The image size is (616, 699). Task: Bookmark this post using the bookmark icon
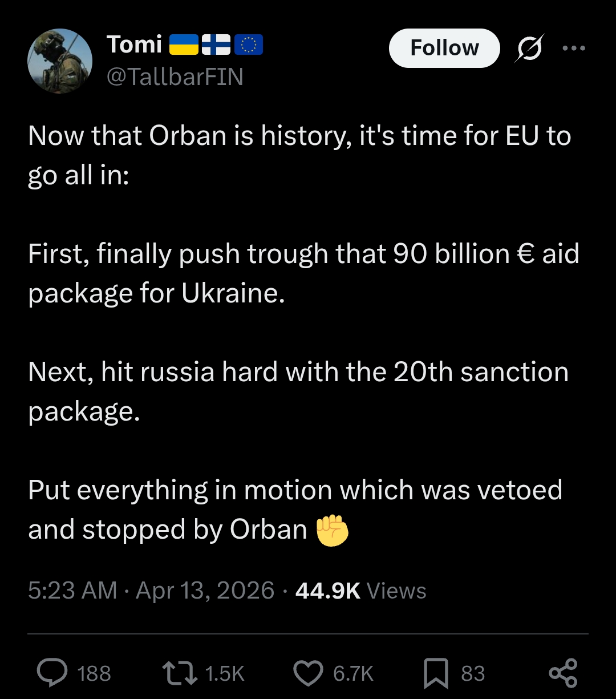tap(436, 673)
